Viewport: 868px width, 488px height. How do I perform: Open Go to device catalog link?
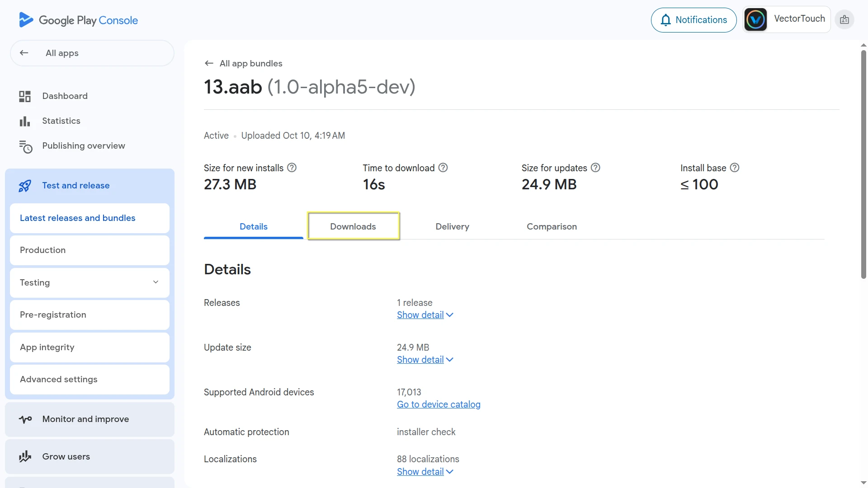(x=438, y=404)
